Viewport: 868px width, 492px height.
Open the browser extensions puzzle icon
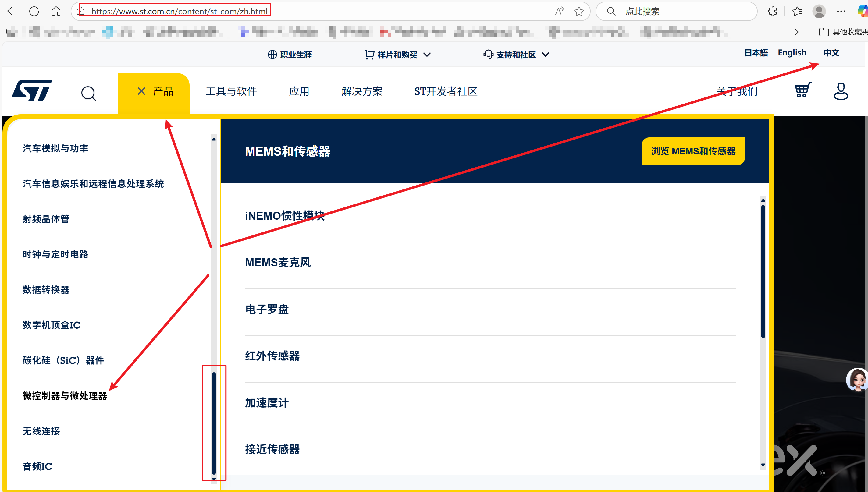(x=772, y=11)
